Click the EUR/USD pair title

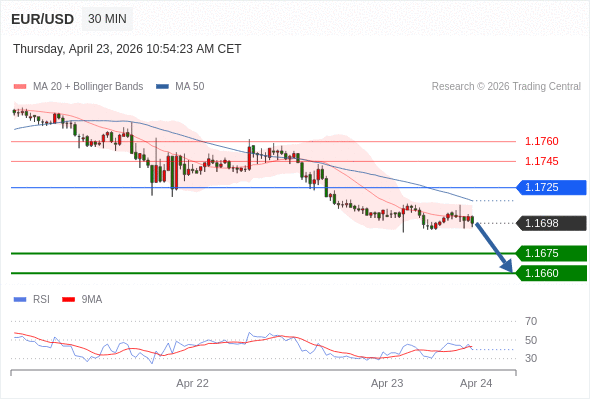(x=43, y=19)
